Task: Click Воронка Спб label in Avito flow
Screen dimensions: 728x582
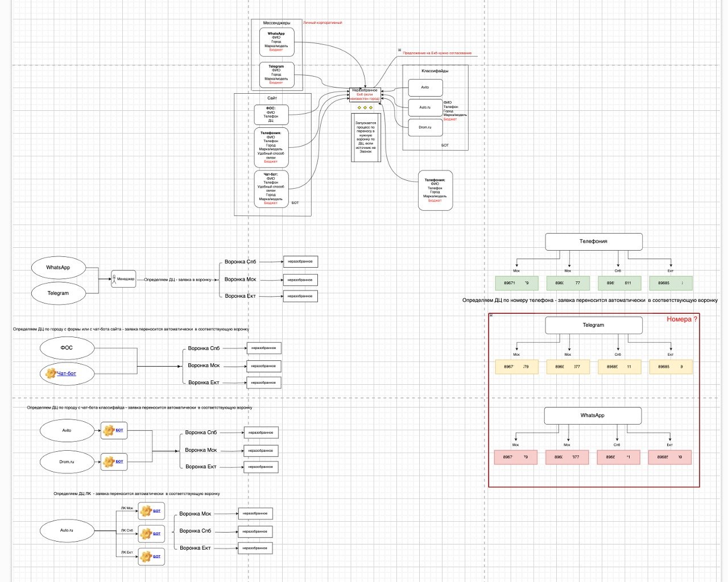Action: tap(201, 433)
